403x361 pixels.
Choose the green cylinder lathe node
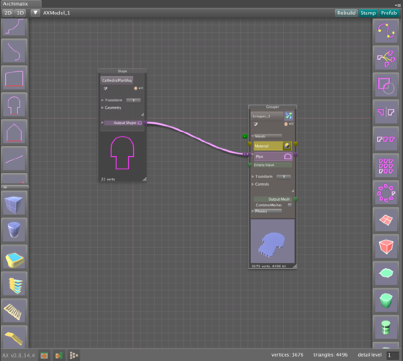pos(386,327)
